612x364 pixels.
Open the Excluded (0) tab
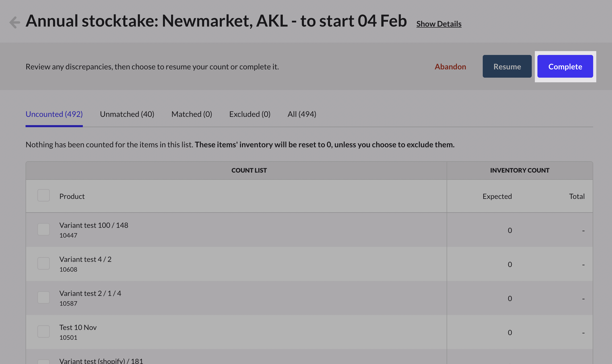250,114
